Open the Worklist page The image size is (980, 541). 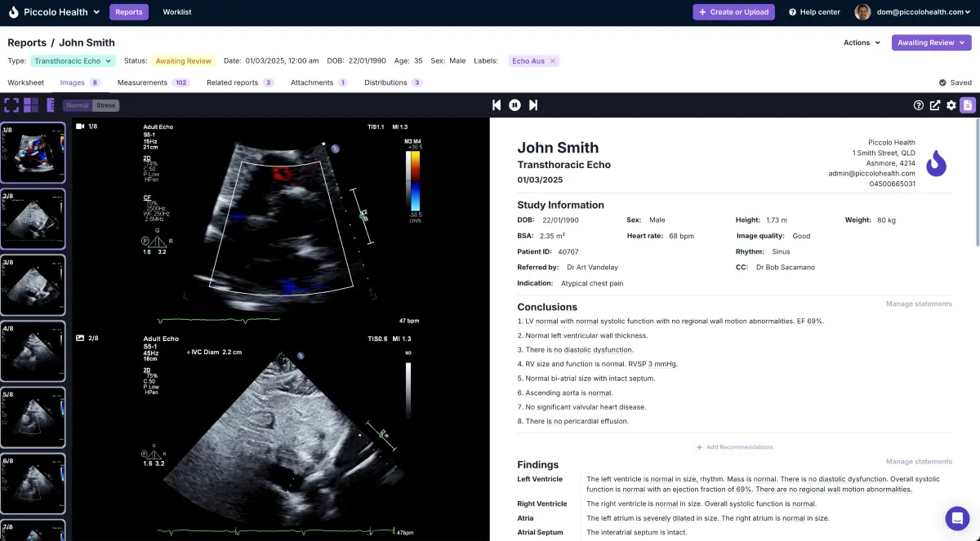click(x=177, y=12)
